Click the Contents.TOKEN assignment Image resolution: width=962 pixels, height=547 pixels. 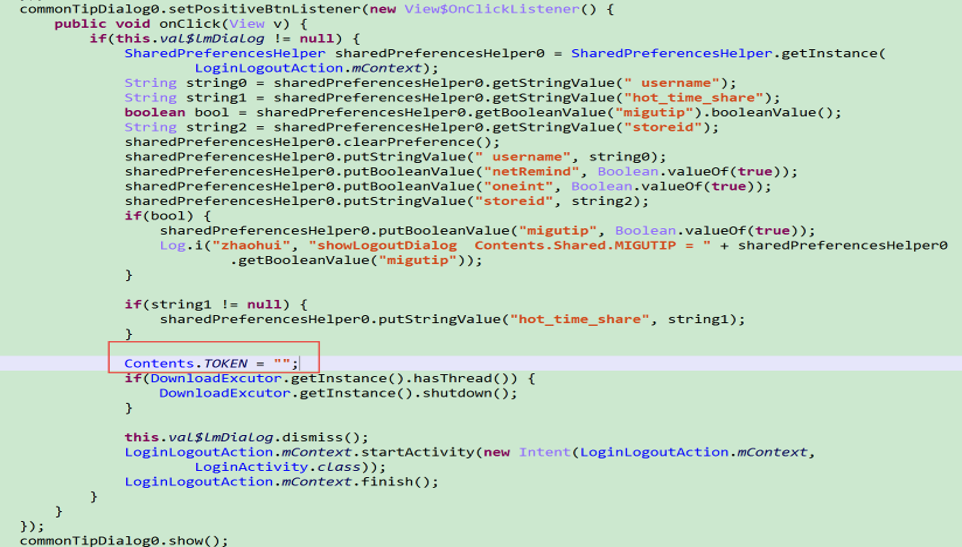coord(211,363)
